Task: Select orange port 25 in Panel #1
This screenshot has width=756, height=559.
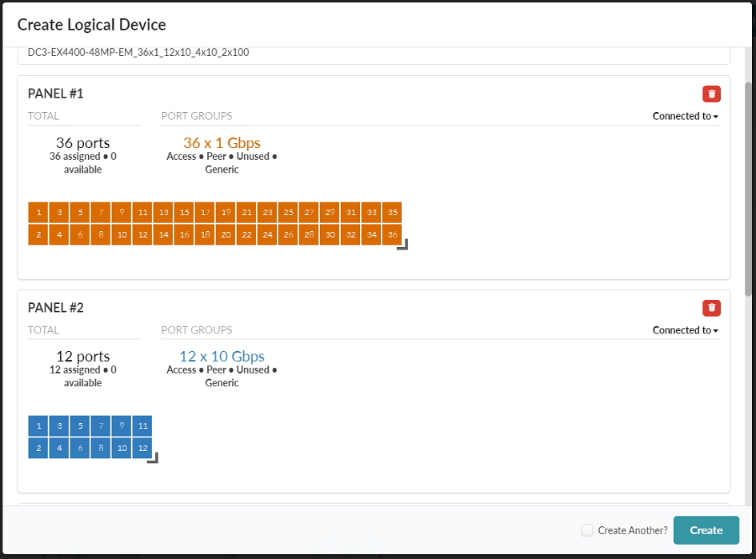Action: 288,213
